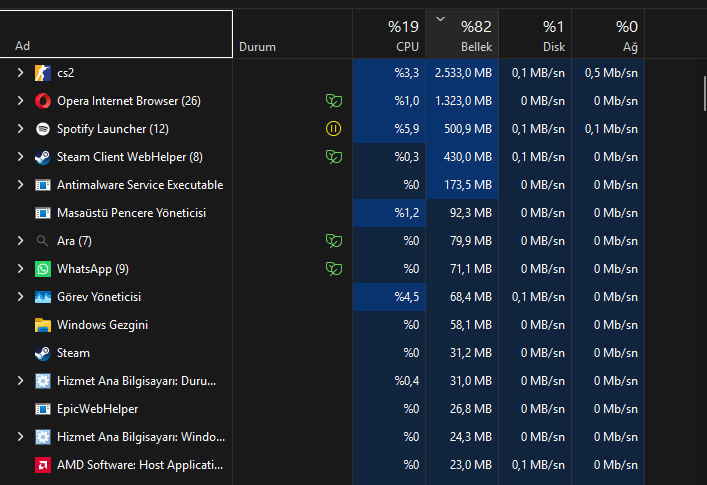Select the Windows Gezgini name

coord(102,325)
